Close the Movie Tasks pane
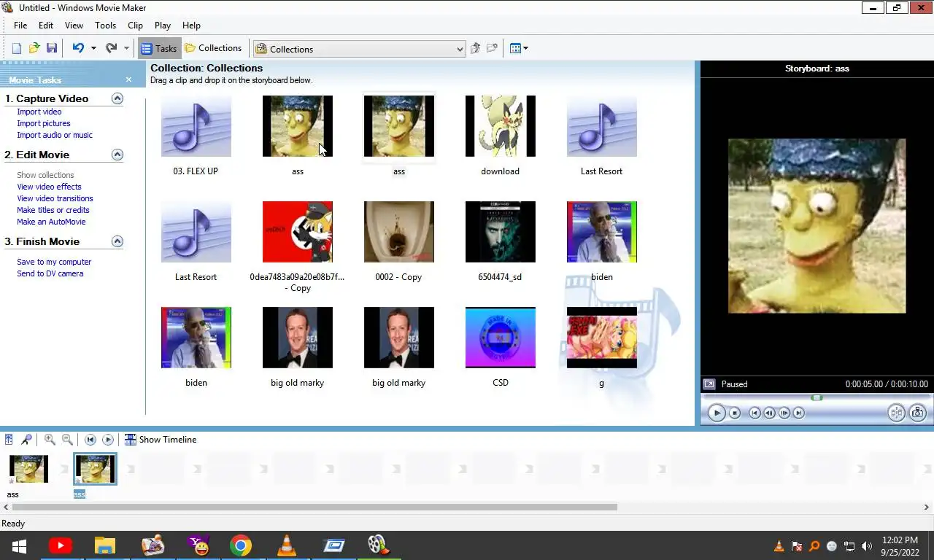The image size is (934, 560). tap(128, 79)
